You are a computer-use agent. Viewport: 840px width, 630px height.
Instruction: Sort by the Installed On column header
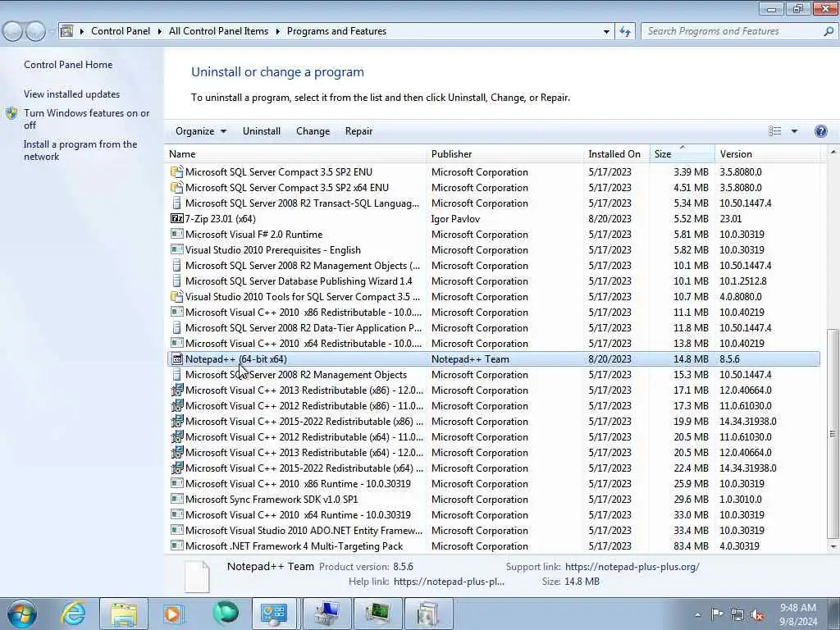point(617,154)
